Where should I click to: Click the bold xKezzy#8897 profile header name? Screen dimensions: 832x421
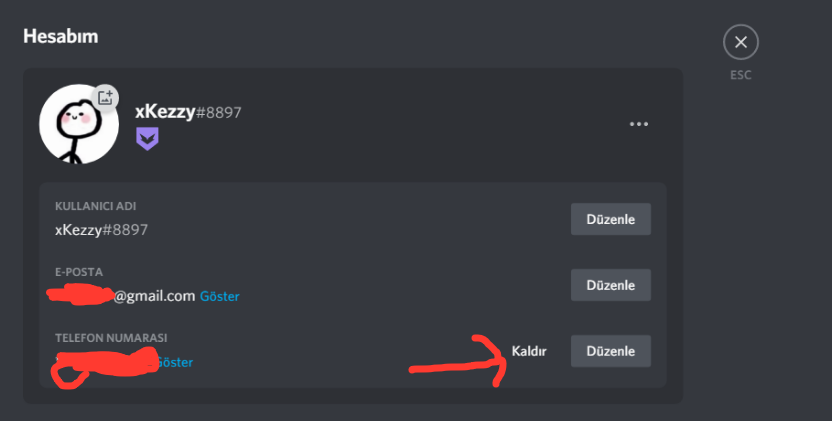(188, 112)
